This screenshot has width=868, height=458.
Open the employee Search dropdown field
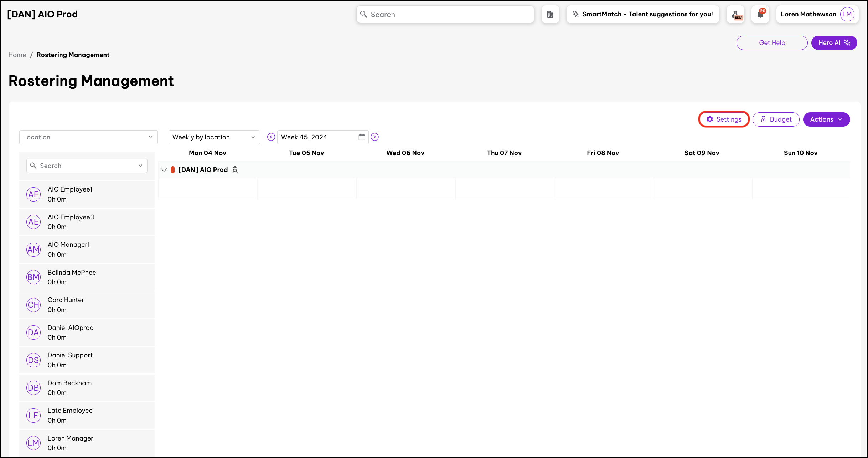pyautogui.click(x=87, y=166)
